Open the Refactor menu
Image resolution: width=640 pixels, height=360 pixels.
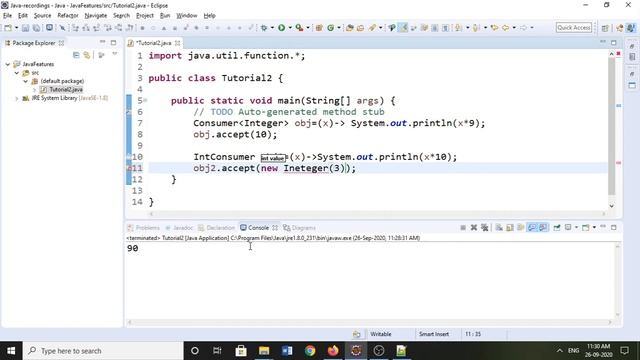[68, 16]
